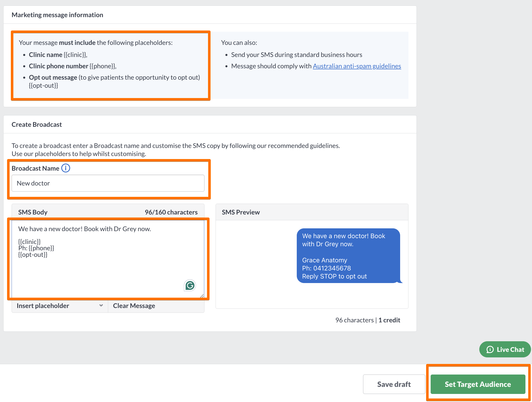The width and height of the screenshot is (532, 402).
Task: Open the Australian anti-spam guidelines link
Action: pyautogui.click(x=357, y=66)
